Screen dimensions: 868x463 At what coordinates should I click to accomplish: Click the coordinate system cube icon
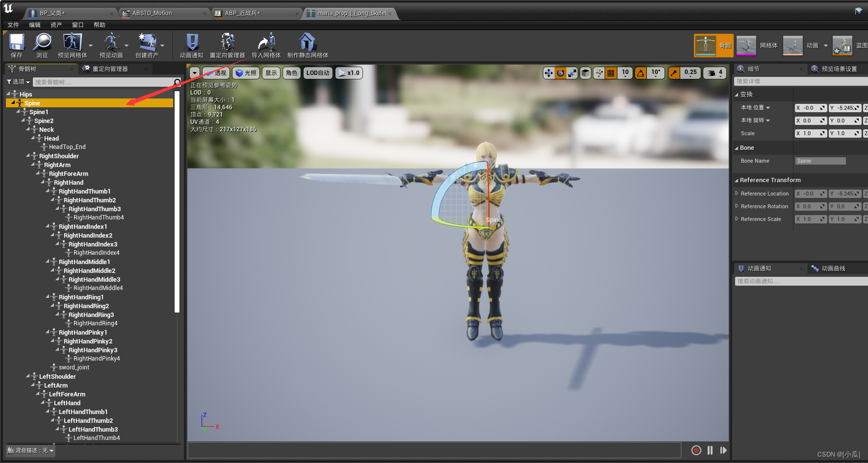coord(586,73)
